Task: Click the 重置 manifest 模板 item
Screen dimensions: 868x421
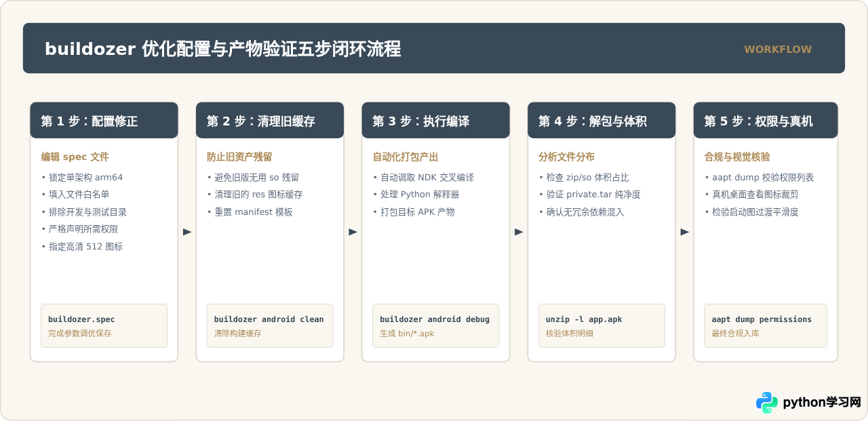Action: (250, 212)
